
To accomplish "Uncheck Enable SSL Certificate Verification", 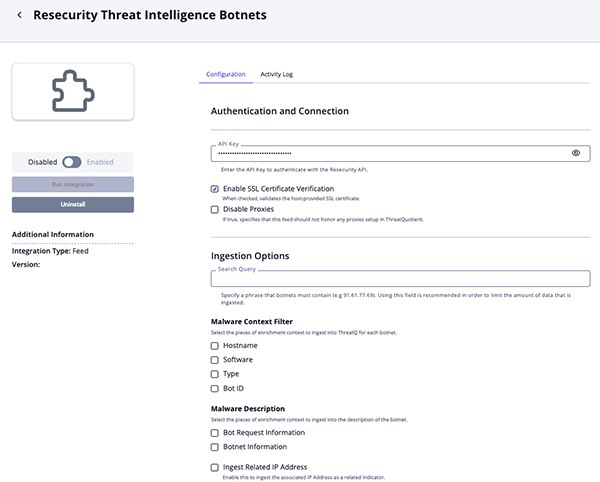I will click(215, 189).
